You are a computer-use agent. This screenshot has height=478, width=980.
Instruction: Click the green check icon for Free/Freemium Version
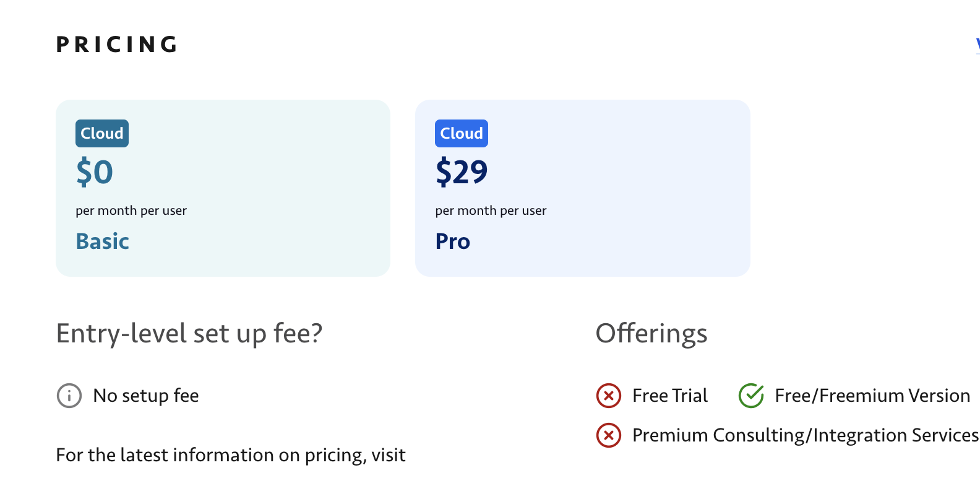point(751,396)
